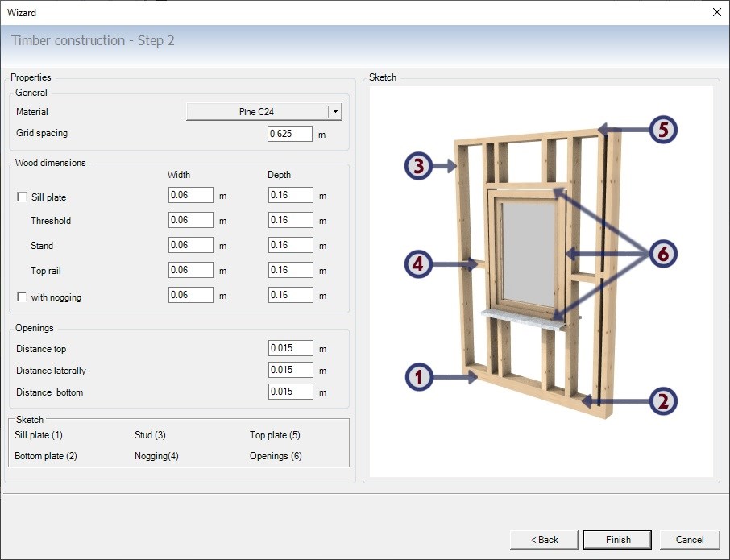Click the number 5 top plate marker
Viewport: 730px width, 560px height.
662,129
